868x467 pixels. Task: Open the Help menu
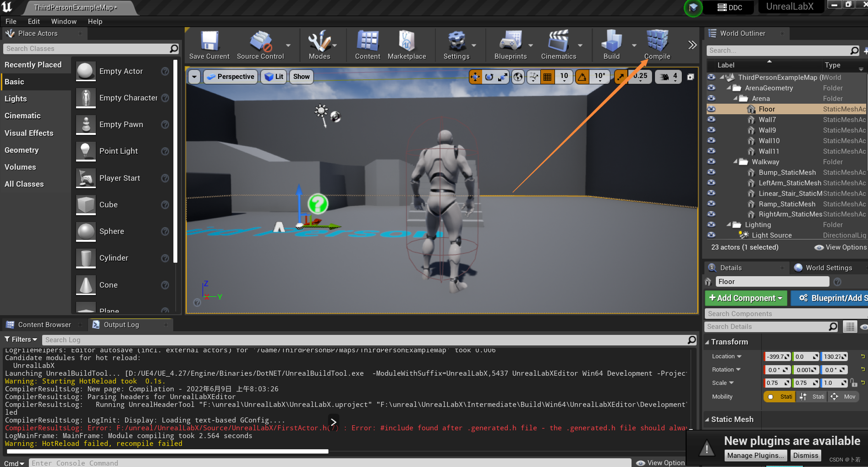(x=95, y=22)
